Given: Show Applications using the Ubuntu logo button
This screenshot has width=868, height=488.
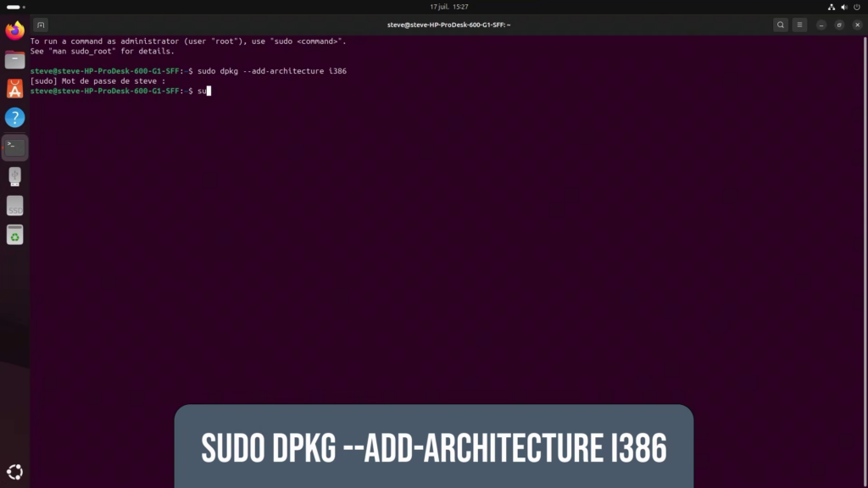Looking at the screenshot, I should pyautogui.click(x=14, y=472).
